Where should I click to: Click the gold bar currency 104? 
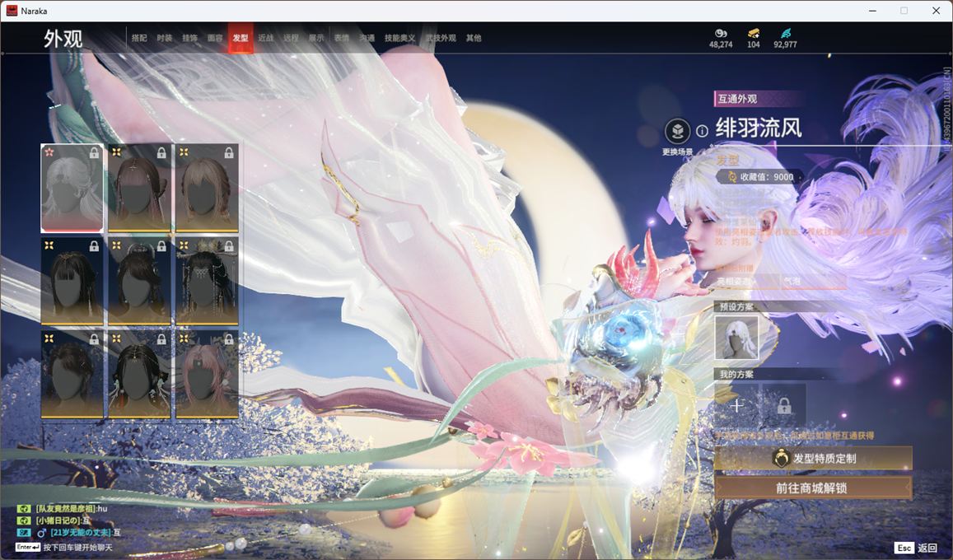754,38
